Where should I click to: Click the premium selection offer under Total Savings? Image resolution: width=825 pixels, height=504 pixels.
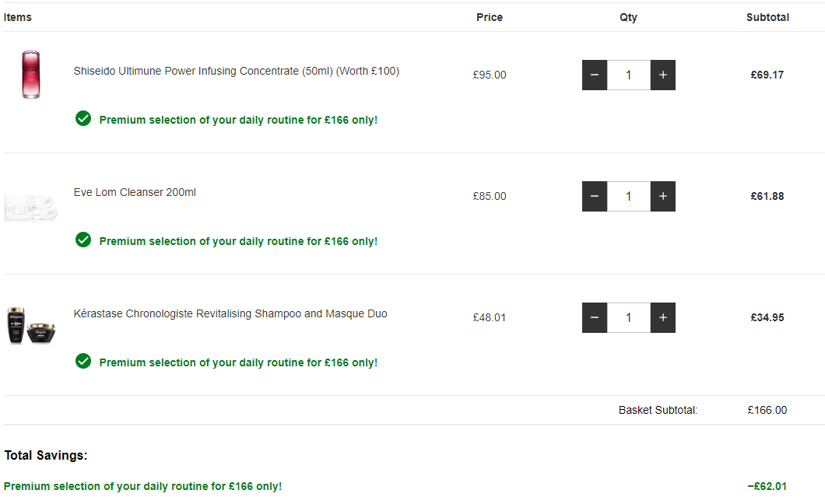coord(142,487)
